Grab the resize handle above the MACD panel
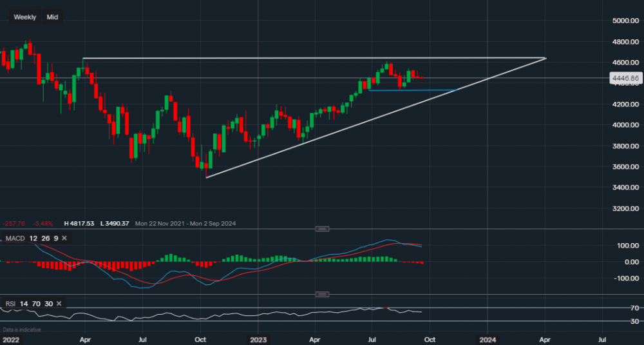Image resolution: width=644 pixels, height=345 pixels. 322,229
